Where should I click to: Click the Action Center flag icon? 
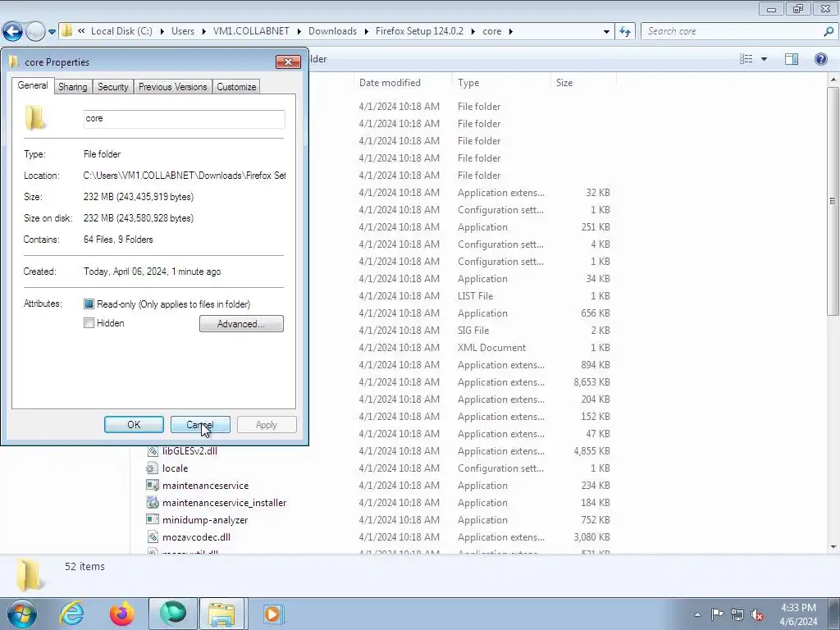(x=717, y=614)
